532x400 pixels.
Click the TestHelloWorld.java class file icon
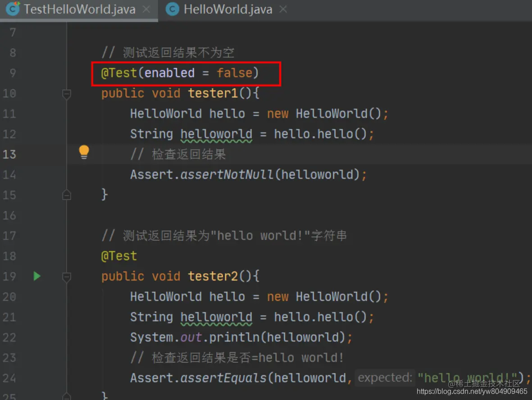click(x=13, y=9)
